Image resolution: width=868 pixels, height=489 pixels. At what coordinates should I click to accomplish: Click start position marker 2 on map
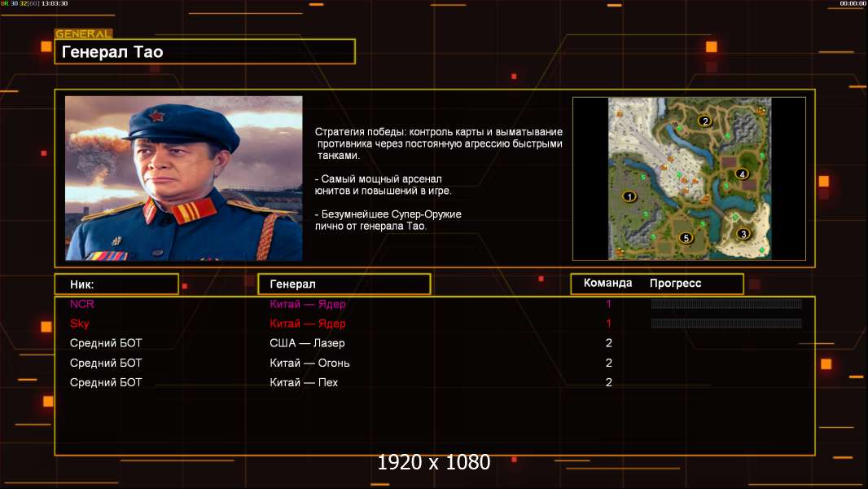(704, 121)
